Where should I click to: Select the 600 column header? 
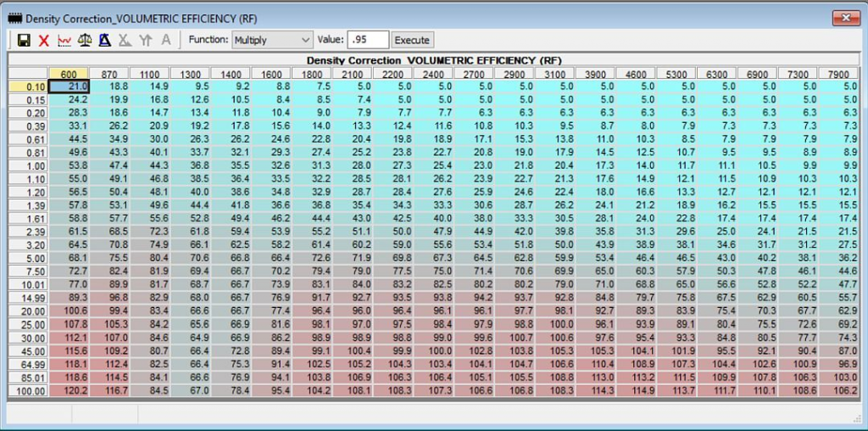[69, 74]
